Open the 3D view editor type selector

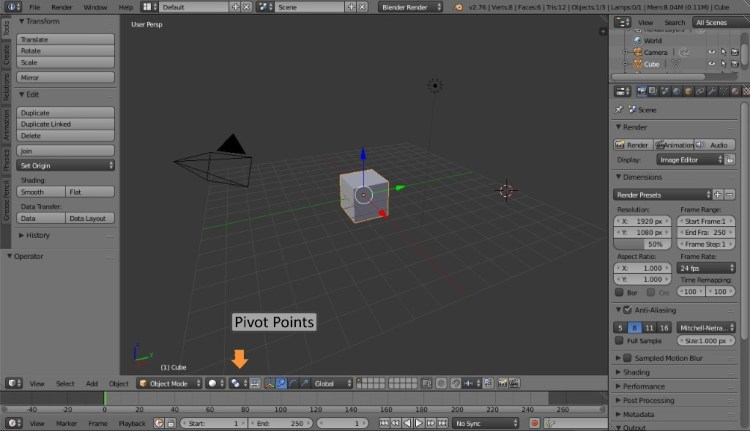click(14, 383)
